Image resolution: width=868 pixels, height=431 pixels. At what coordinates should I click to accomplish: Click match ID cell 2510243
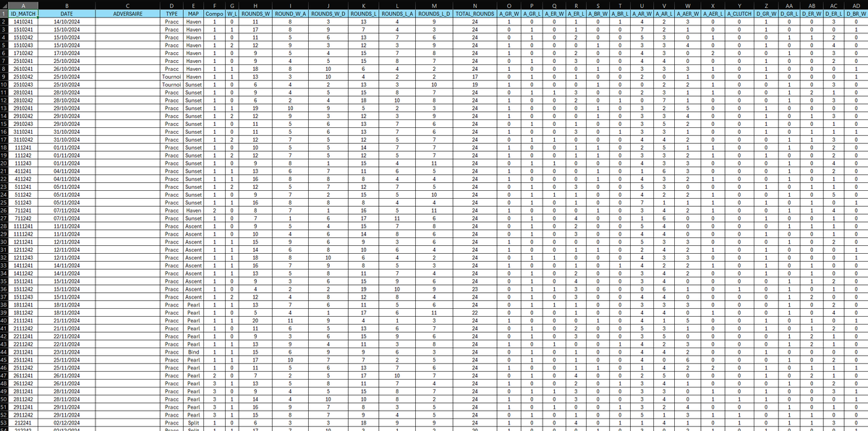coord(25,84)
